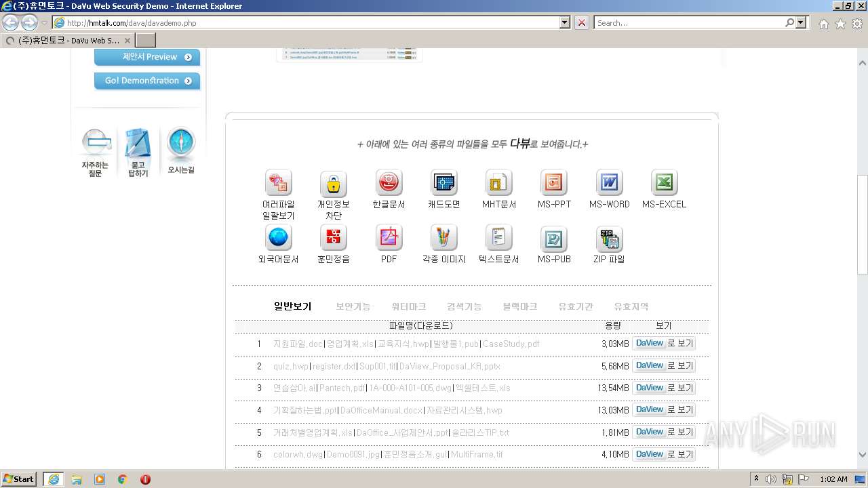The height and width of the screenshot is (488, 868).
Task: Click the URL address field
Action: pos(312,22)
